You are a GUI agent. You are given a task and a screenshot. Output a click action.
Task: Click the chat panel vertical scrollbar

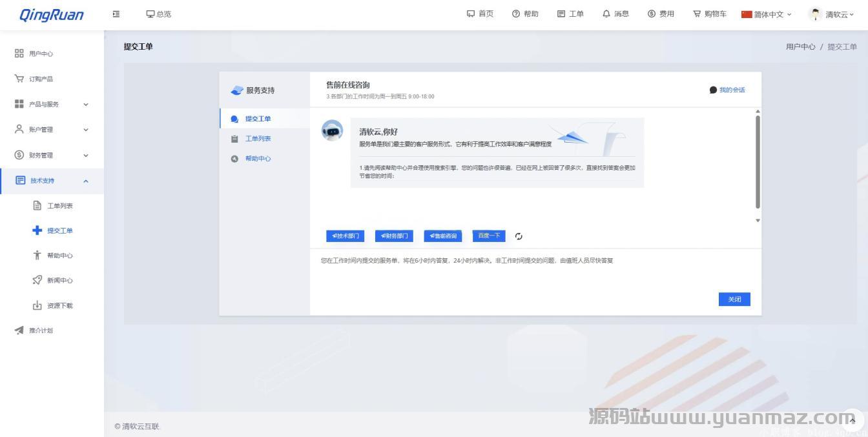tap(758, 163)
